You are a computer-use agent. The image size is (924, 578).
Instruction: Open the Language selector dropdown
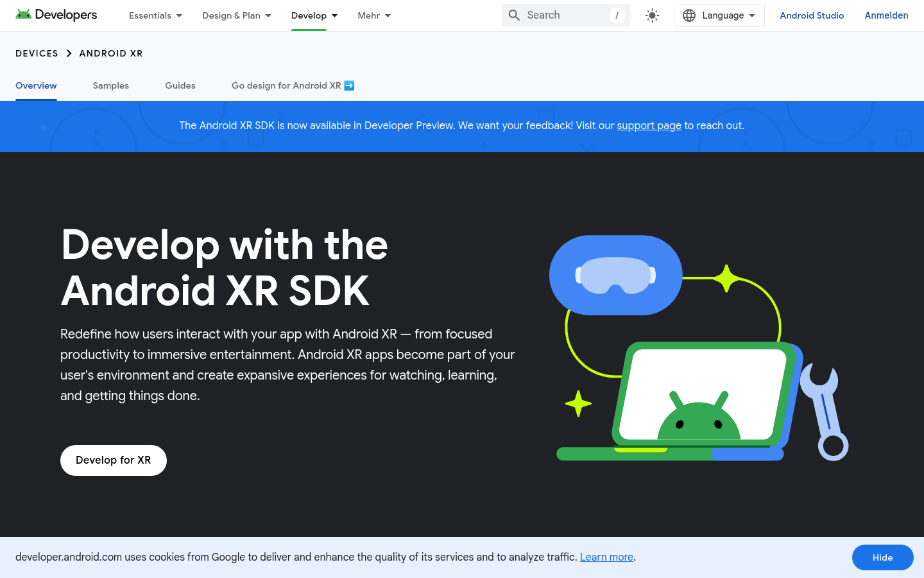click(719, 15)
